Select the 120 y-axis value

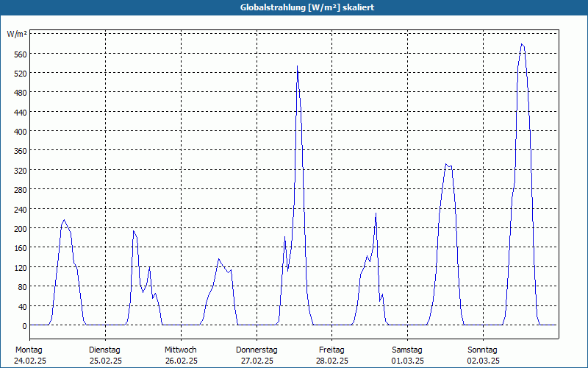pos(21,268)
